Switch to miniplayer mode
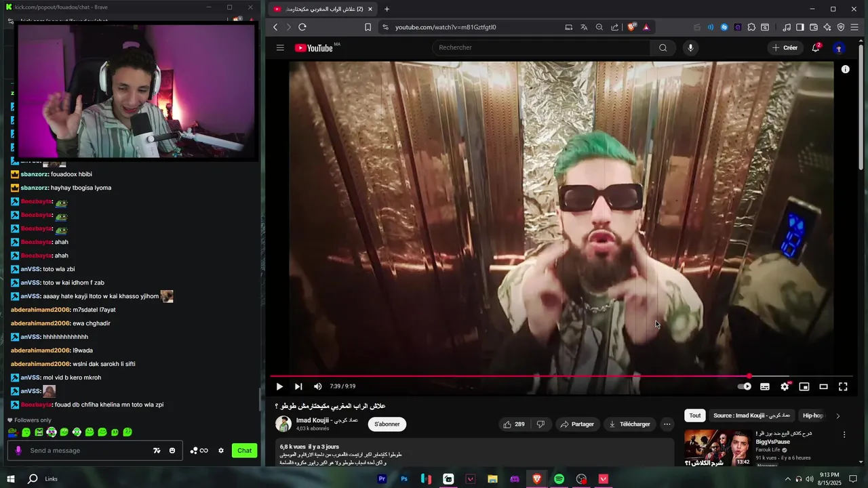This screenshot has height=488, width=868. tap(804, 386)
